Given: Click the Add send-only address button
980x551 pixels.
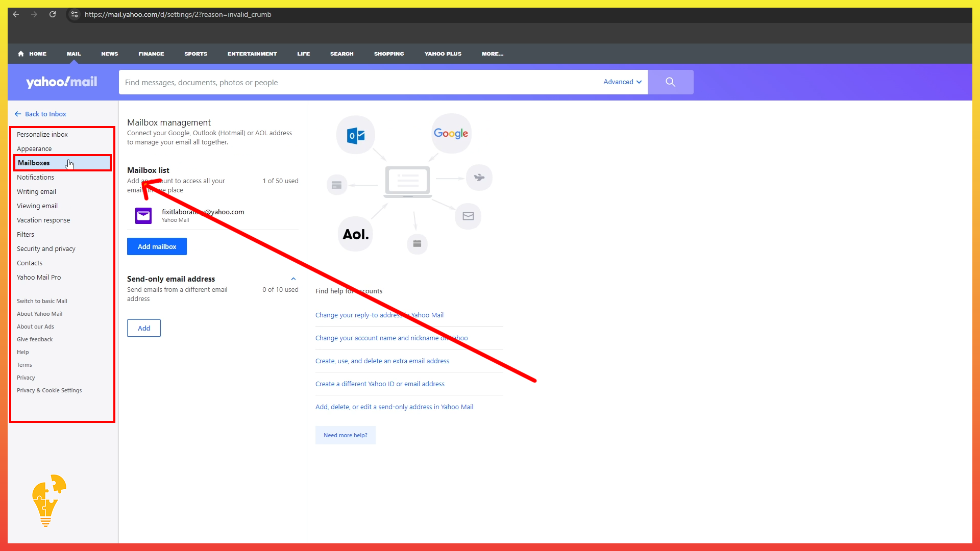Looking at the screenshot, I should coord(144,328).
